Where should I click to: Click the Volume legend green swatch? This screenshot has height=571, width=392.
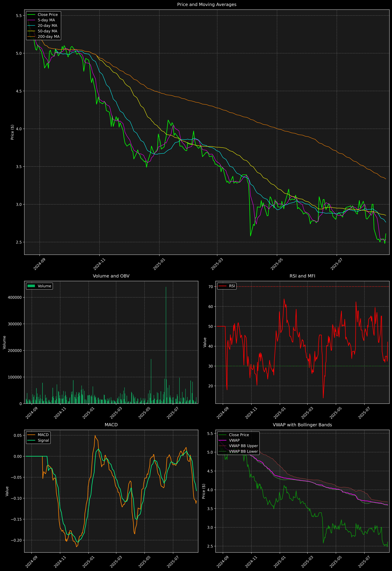pyautogui.click(x=31, y=286)
